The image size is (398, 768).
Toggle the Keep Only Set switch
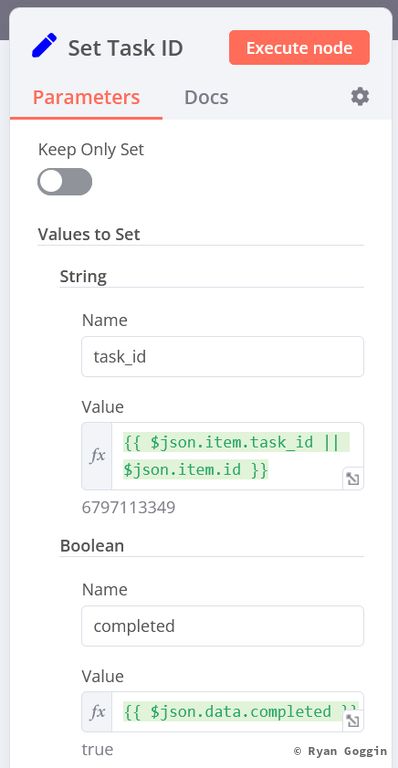(x=65, y=182)
